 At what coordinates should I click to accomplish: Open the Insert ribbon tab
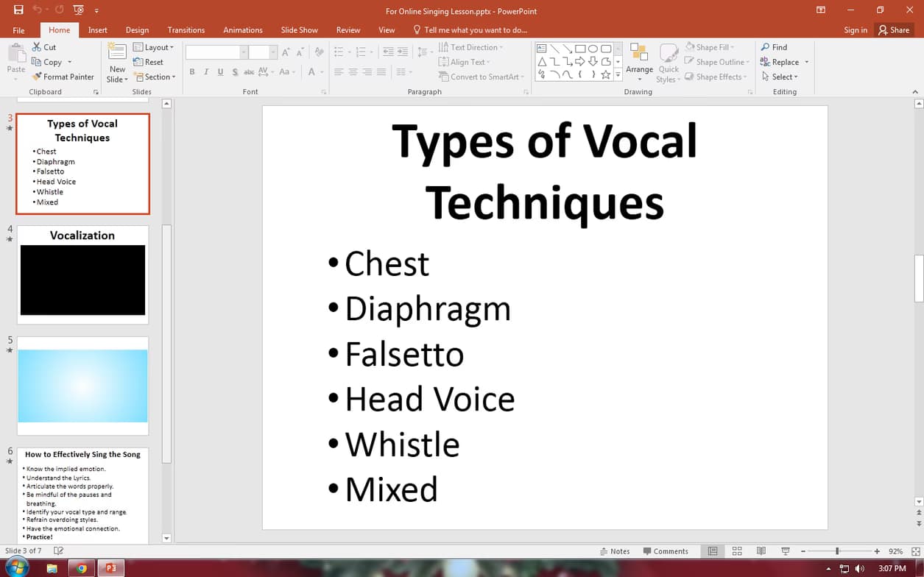coord(97,29)
